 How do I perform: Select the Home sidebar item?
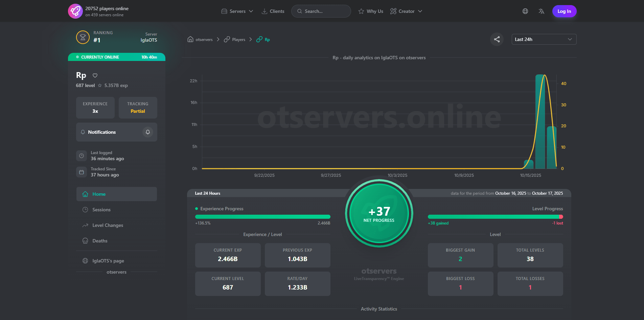(117, 194)
